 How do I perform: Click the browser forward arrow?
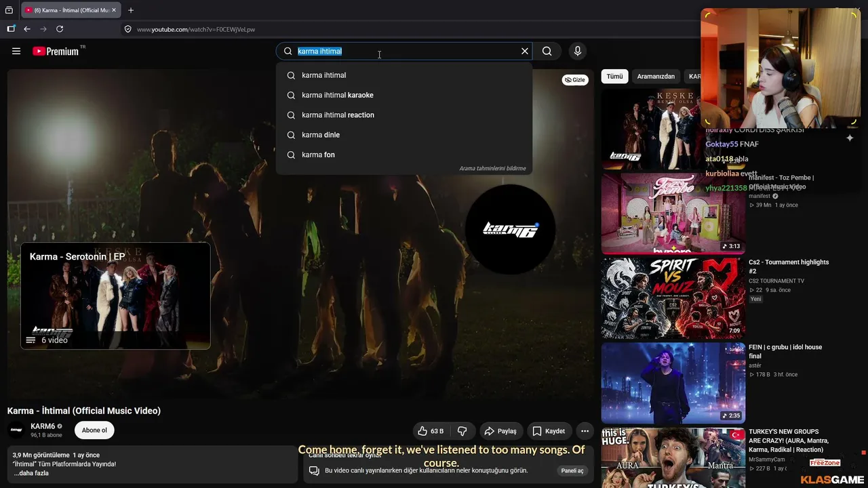[x=43, y=29]
